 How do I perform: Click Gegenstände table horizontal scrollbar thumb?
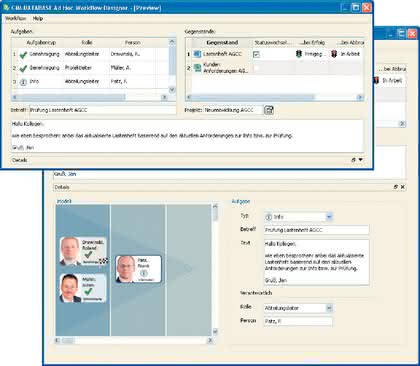pyautogui.click(x=253, y=97)
